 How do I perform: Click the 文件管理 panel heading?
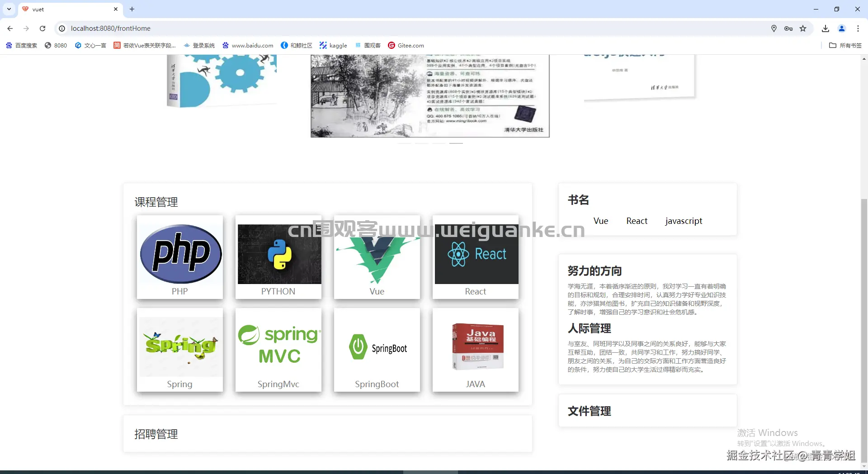pos(589,411)
